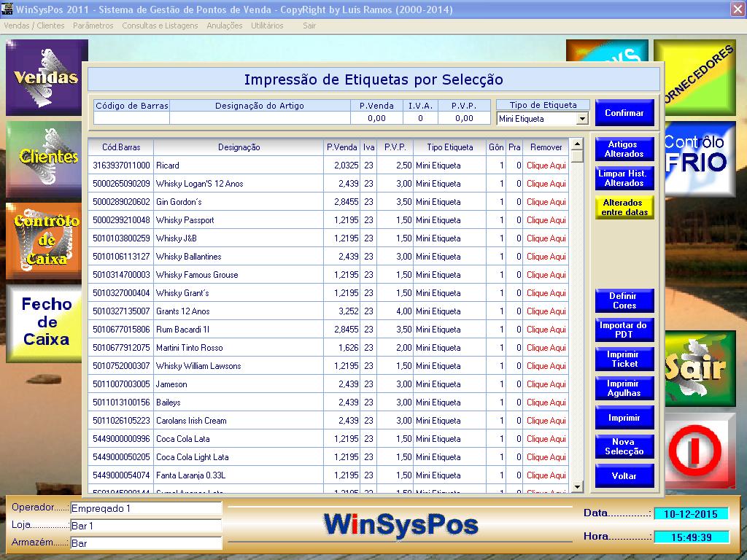Click the Designação column header
Image resolution: width=747 pixels, height=560 pixels.
(x=239, y=147)
